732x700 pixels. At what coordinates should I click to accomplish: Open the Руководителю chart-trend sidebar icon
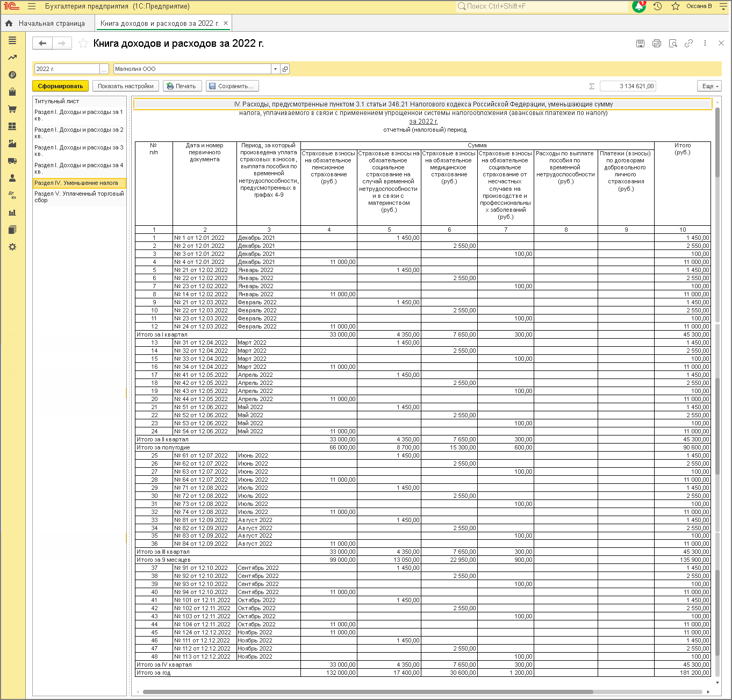click(12, 58)
